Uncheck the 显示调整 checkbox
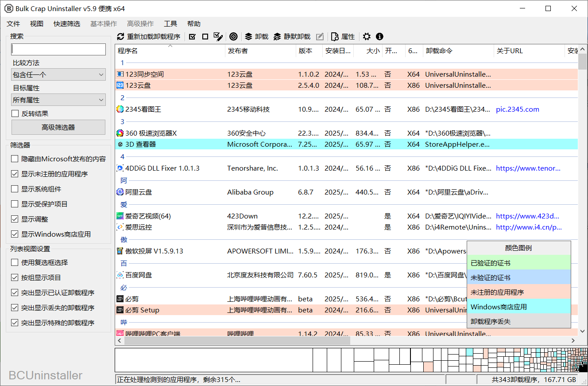The image size is (588, 386). (15, 219)
